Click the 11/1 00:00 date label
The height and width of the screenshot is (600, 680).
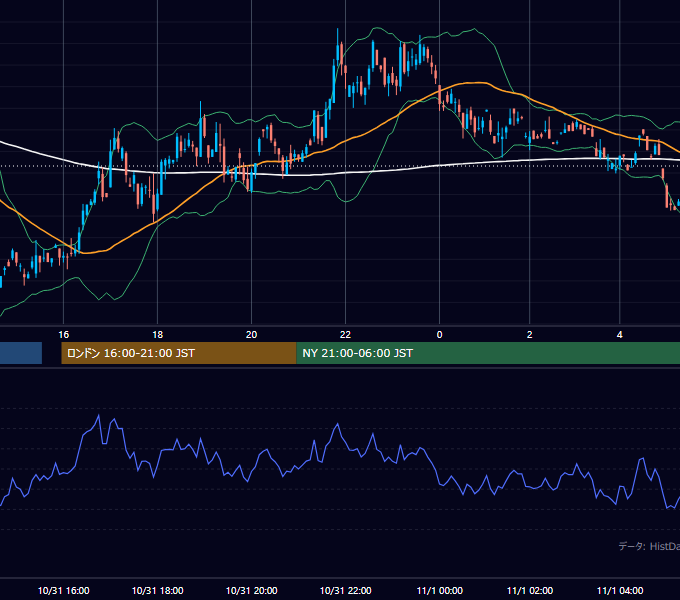[439, 591]
